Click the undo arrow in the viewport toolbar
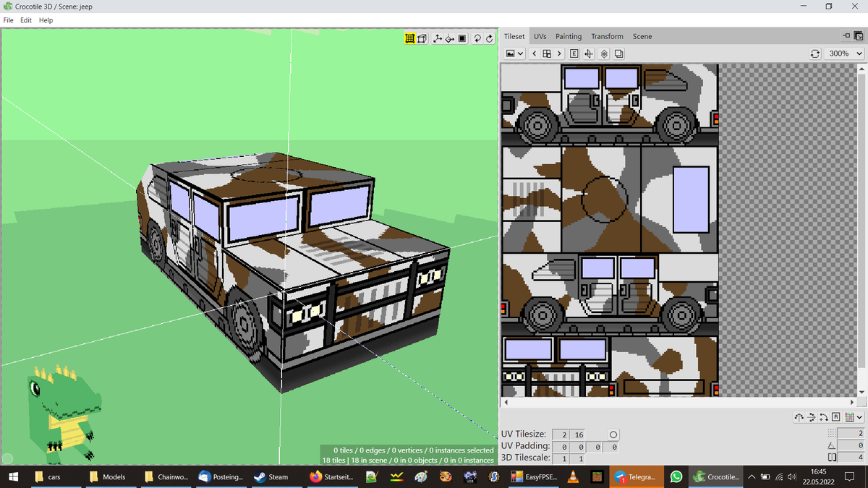Viewport: 868px width, 488px height. click(477, 38)
